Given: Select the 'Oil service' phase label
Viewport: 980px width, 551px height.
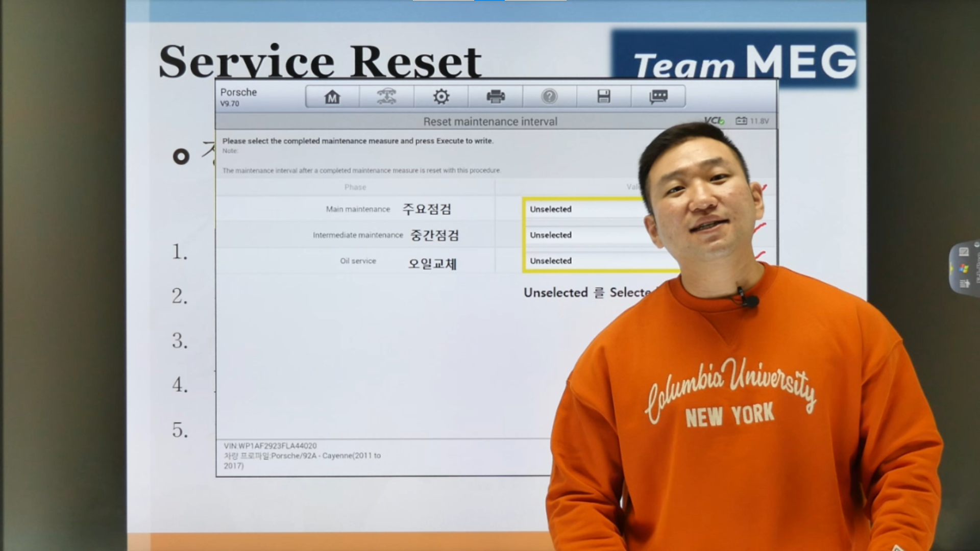Looking at the screenshot, I should click(358, 261).
